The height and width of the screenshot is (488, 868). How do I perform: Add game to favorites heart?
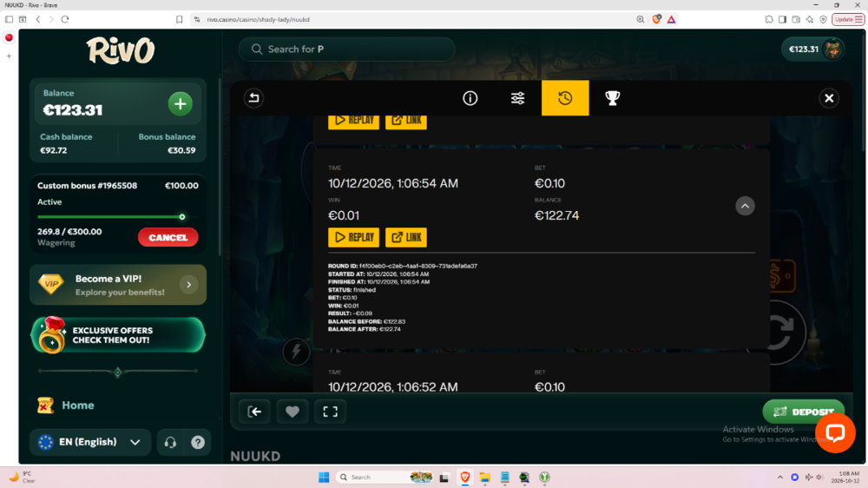coord(293,412)
